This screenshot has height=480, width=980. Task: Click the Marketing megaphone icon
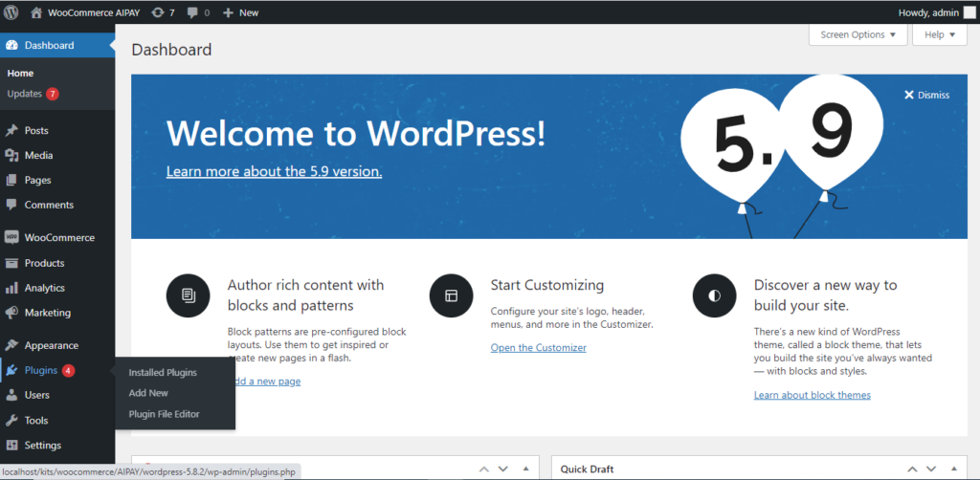tap(11, 313)
